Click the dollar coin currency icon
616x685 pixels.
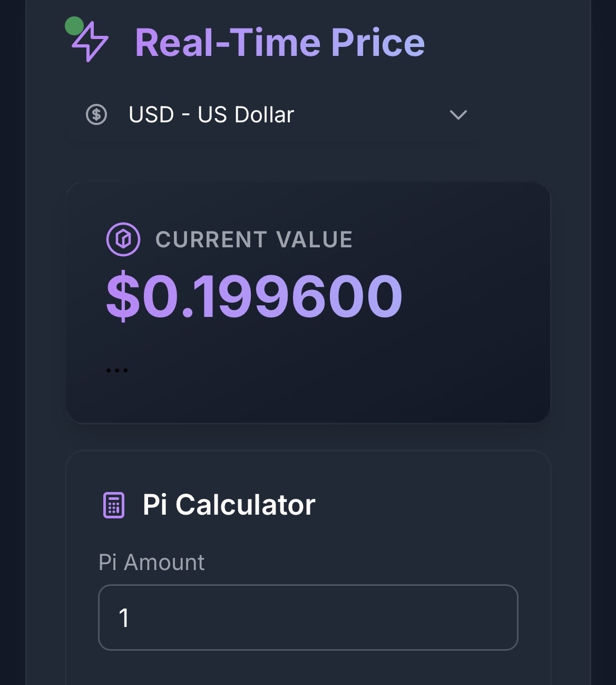pos(96,114)
